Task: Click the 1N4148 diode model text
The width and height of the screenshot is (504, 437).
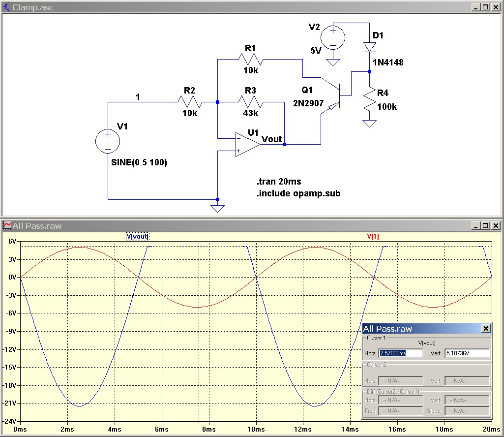Action: point(388,62)
